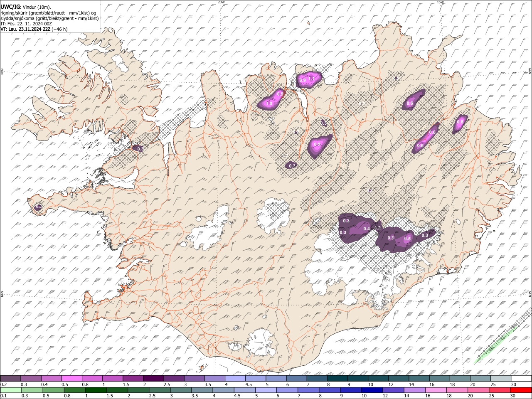The width and height of the screenshot is (532, 399).
Task: Click the pale pink 16–18 swatch, lower legend
Action: point(436,390)
